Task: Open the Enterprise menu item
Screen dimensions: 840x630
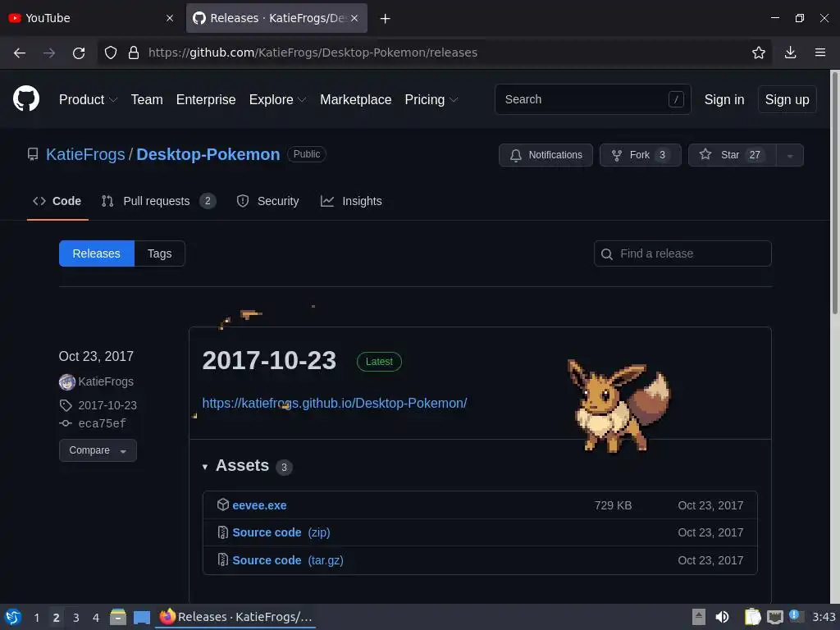Action: click(206, 99)
